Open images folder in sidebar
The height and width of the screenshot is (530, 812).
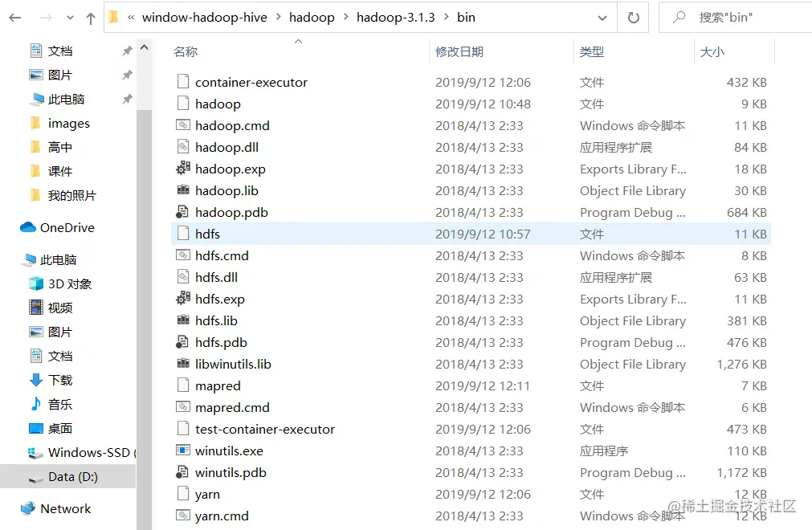tap(69, 123)
